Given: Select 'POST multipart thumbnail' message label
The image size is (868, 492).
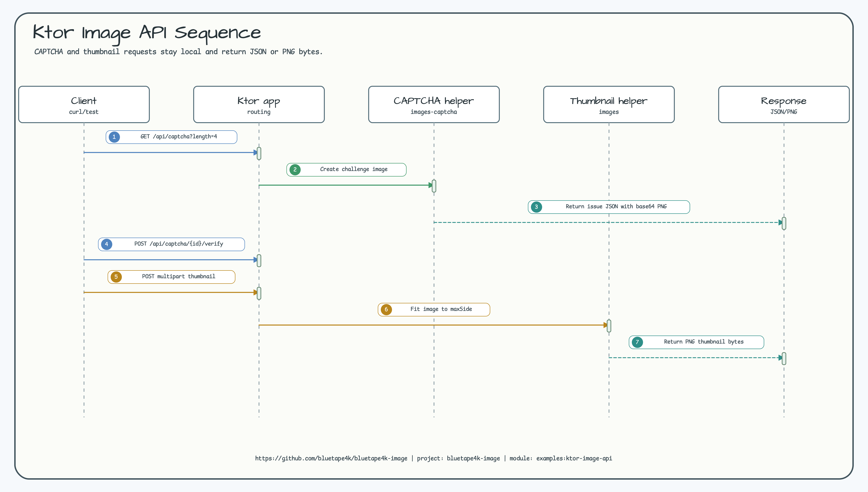Looking at the screenshot, I should pyautogui.click(x=171, y=277).
